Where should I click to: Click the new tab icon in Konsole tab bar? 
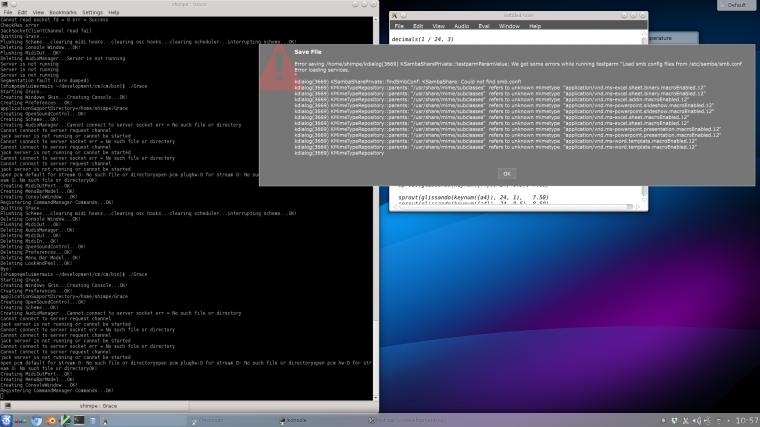(7, 406)
